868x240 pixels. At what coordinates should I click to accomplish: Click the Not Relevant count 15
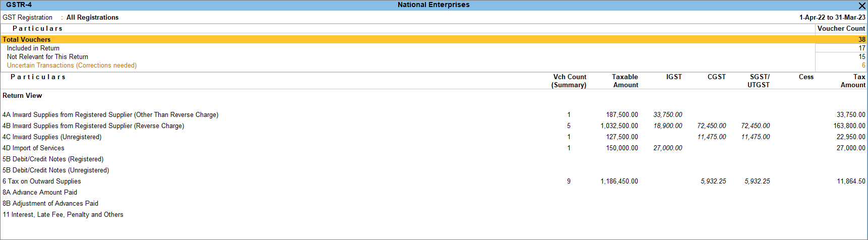[862, 57]
